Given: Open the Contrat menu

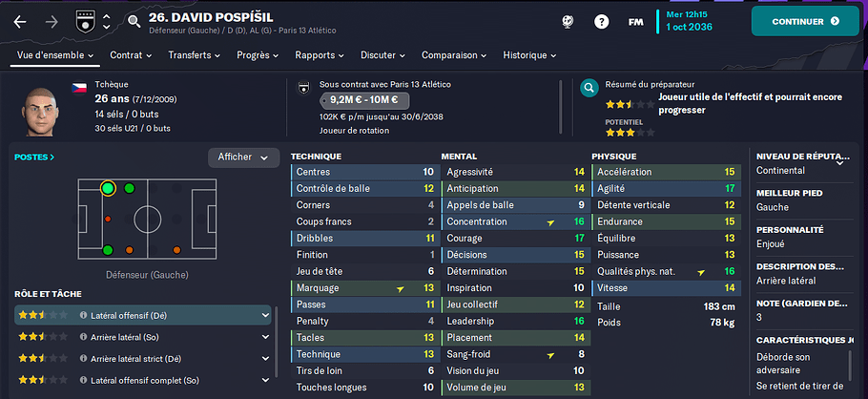Looking at the screenshot, I should (x=132, y=55).
